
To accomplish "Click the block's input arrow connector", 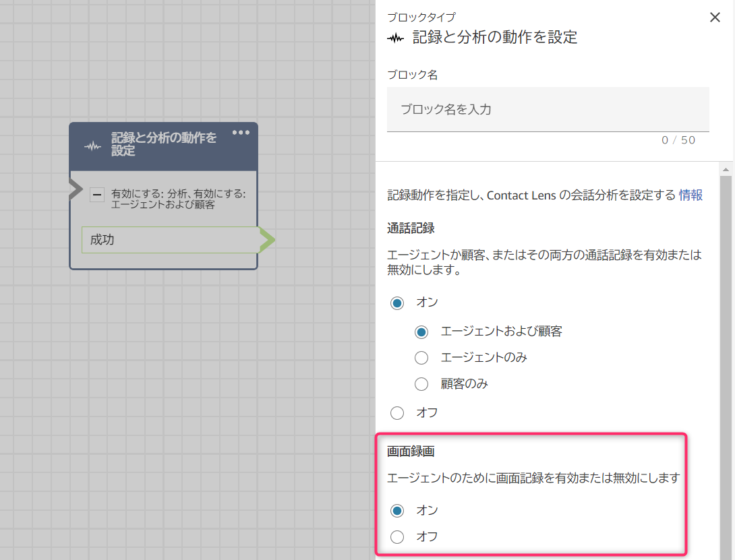I will tap(76, 189).
